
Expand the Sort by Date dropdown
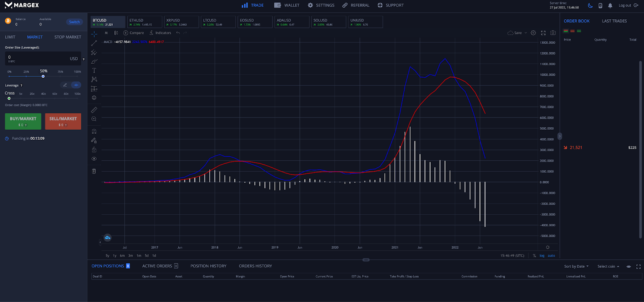pos(576,267)
